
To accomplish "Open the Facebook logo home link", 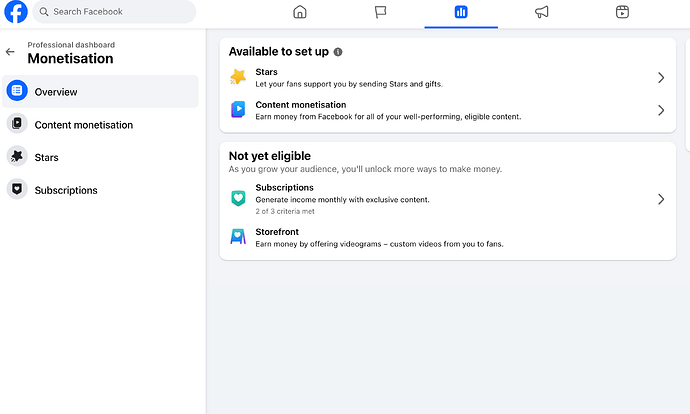I will point(16,12).
